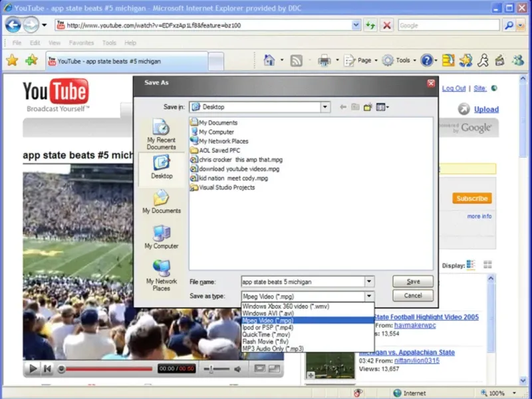The width and height of the screenshot is (532, 399).
Task: Click Go Back arrow in Save As dialog
Action: pos(343,107)
